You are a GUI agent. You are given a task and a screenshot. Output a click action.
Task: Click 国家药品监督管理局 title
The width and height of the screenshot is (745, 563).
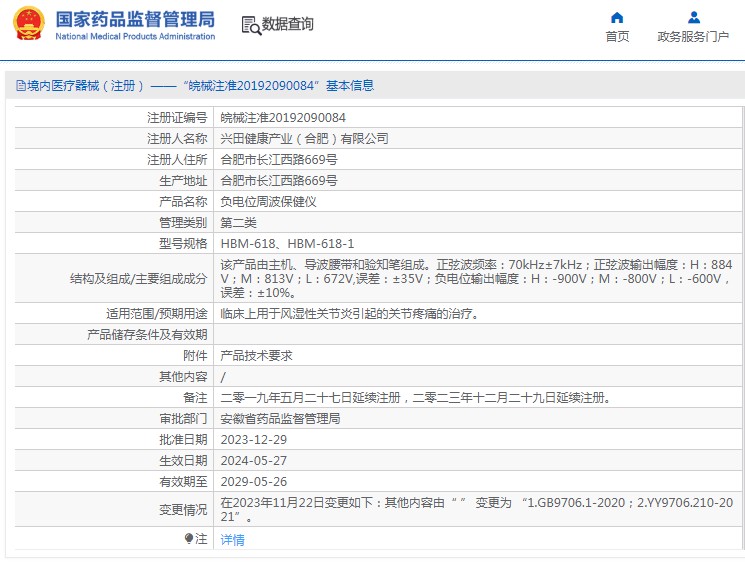[x=135, y=19]
